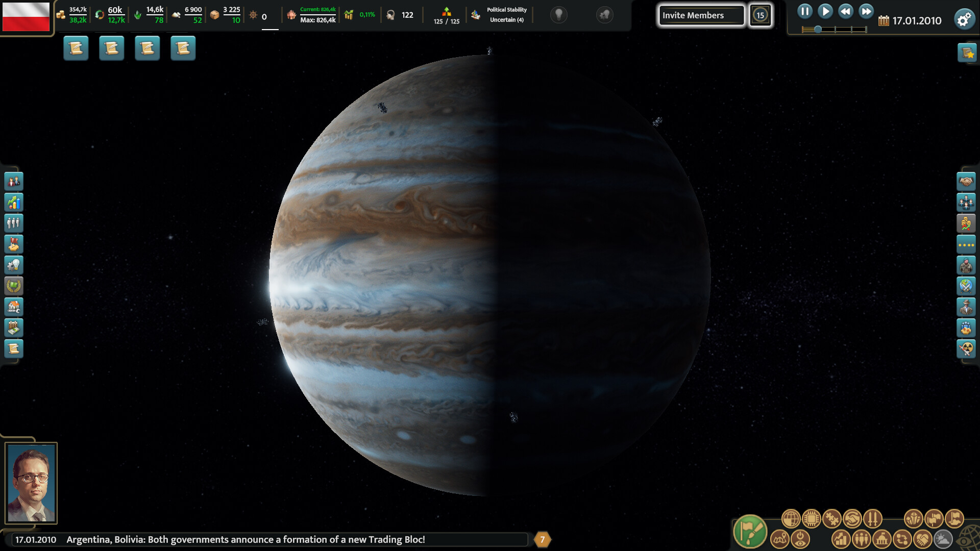Open the game settings gear
This screenshot has height=551, width=980.
pyautogui.click(x=965, y=19)
